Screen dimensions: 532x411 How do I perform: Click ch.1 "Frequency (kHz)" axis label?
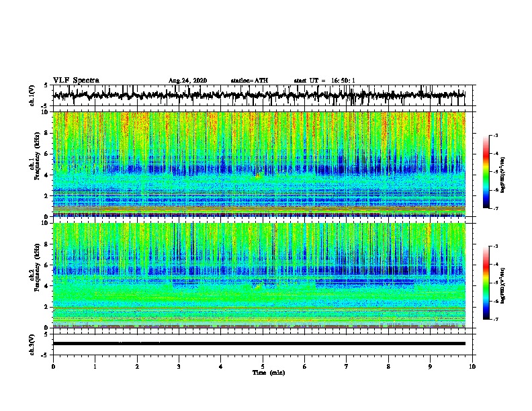(37, 156)
